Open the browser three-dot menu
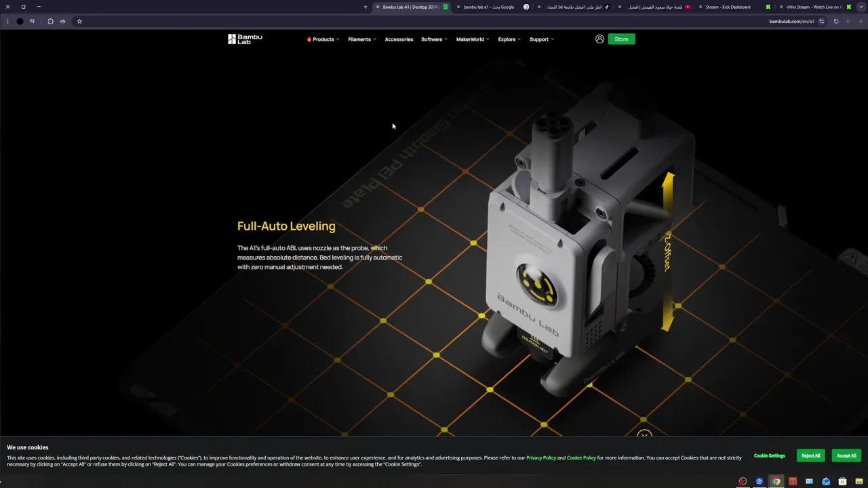 pos(7,21)
